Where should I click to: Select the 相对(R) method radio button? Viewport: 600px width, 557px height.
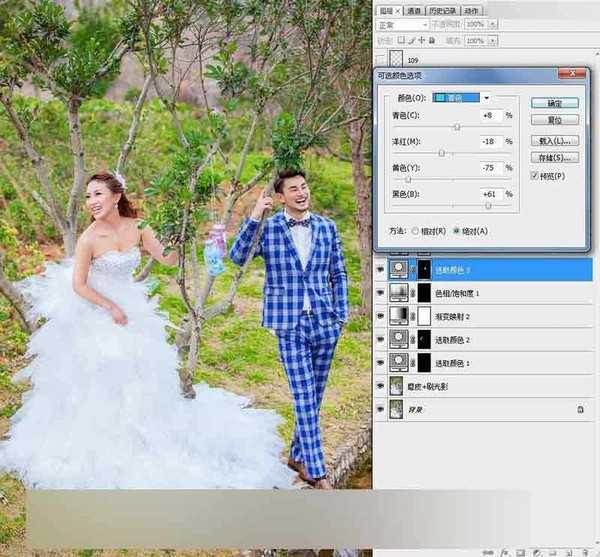[x=417, y=230]
